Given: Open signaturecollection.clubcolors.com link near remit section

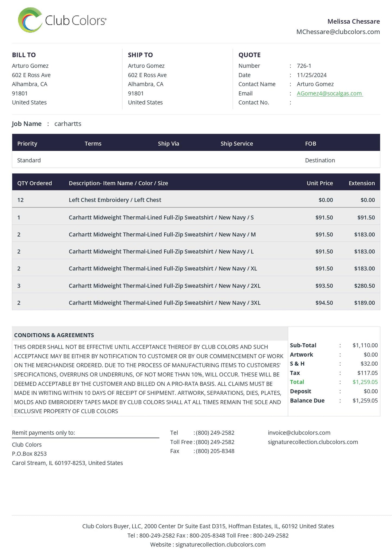Looking at the screenshot, I should (313, 442).
